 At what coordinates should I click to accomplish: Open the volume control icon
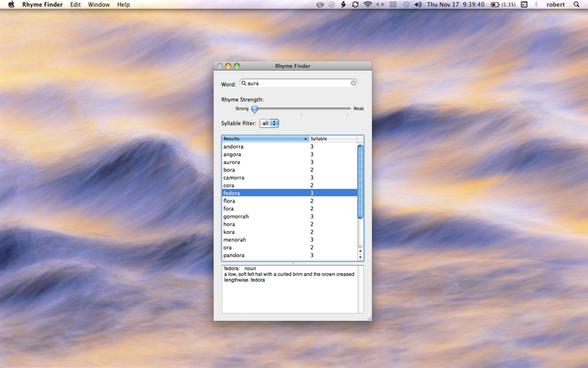[417, 4]
